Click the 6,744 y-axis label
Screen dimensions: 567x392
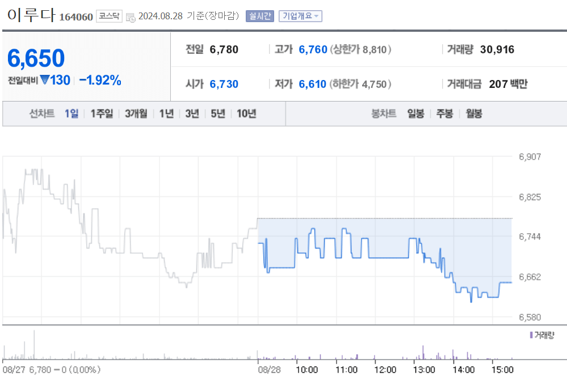530,237
